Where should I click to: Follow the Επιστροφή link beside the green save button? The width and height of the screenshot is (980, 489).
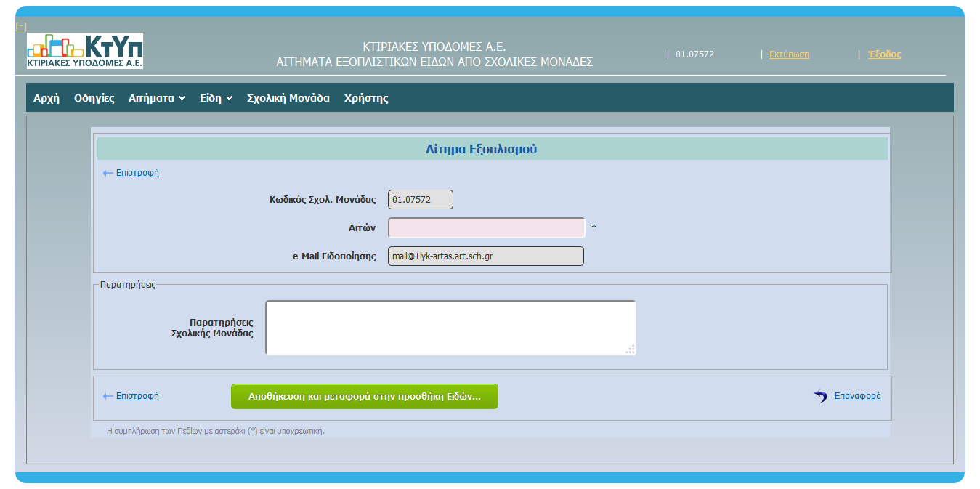[137, 396]
